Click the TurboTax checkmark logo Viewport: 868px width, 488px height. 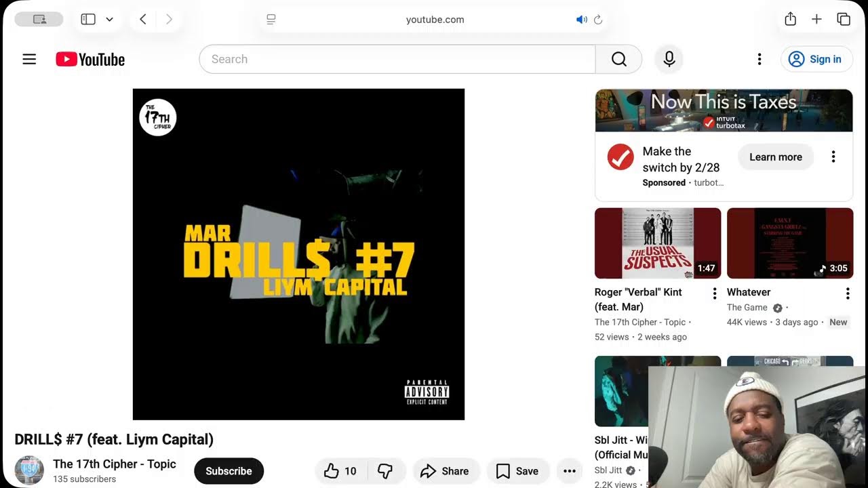click(620, 157)
